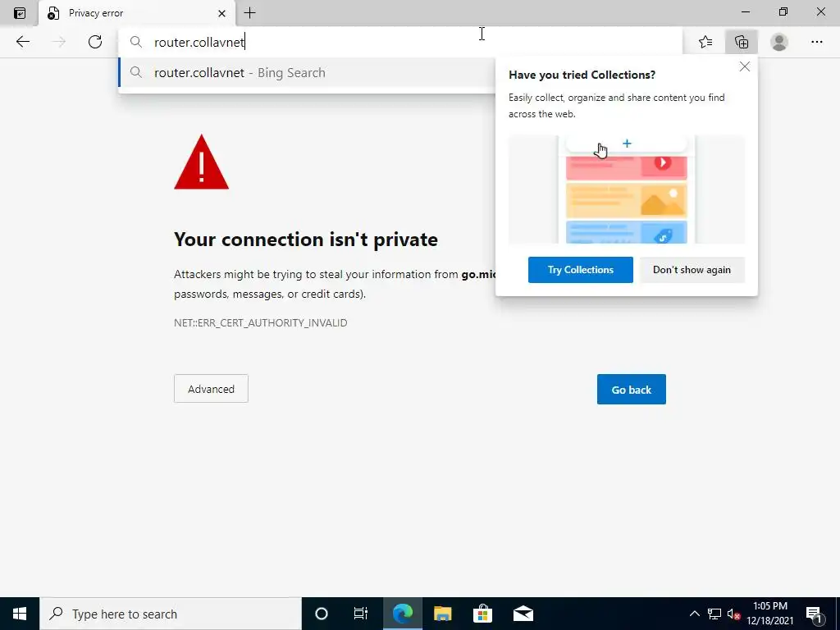Click the Microsoft Edge taskbar icon
This screenshot has height=630, width=840.
coord(402,614)
